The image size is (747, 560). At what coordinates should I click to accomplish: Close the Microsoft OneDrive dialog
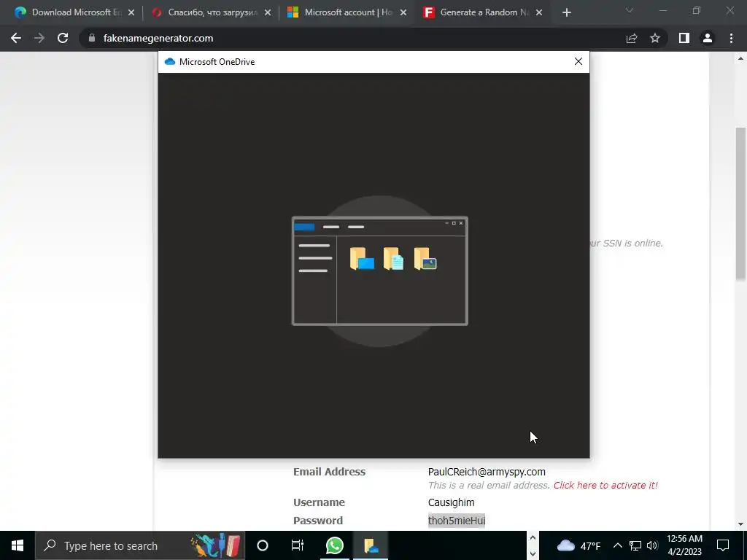[578, 61]
